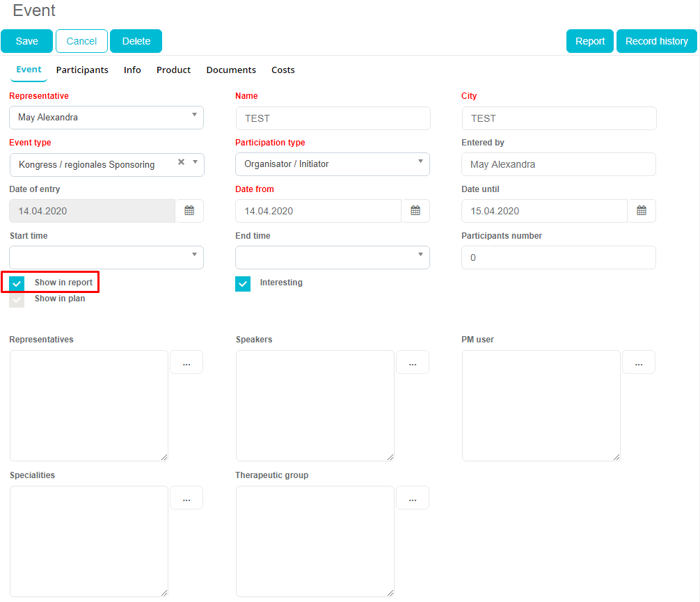This screenshot has height=602, width=700.
Task: Open calendar picker for Date until
Action: 642,211
